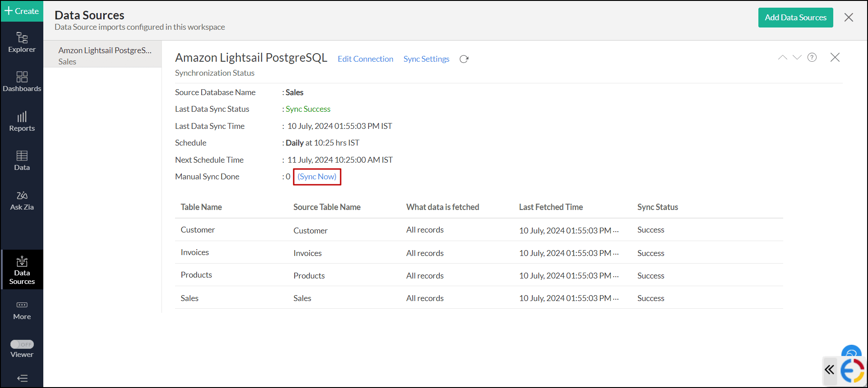Go to next data source with down chevron
This screenshot has height=388, width=868.
point(797,58)
